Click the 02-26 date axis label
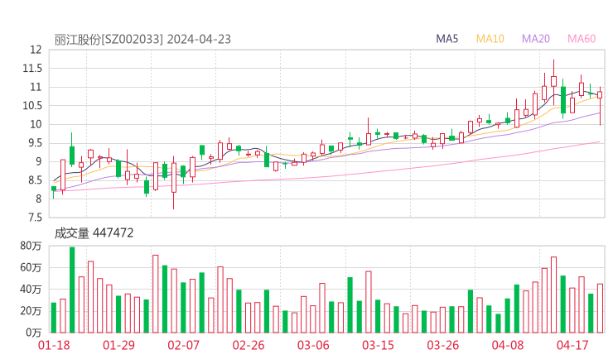The width and height of the screenshot is (613, 364). (249, 345)
